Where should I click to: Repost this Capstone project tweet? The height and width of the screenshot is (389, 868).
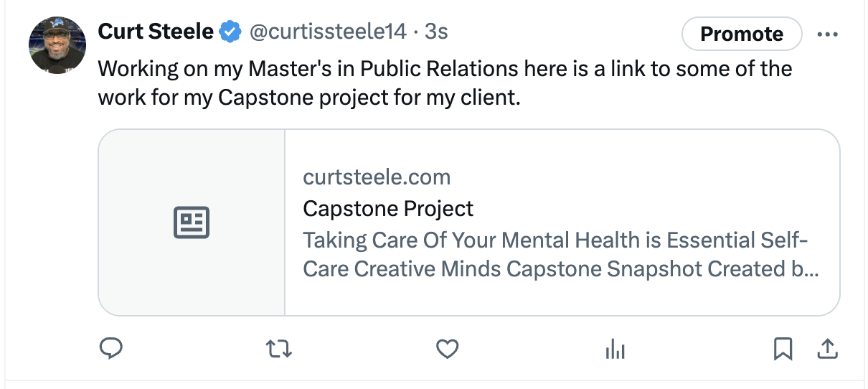coord(279,350)
